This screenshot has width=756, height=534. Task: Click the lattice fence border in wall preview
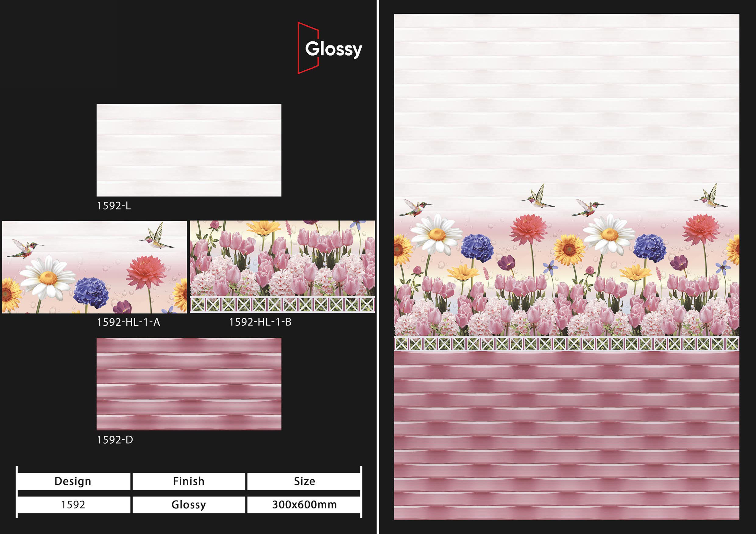566,344
